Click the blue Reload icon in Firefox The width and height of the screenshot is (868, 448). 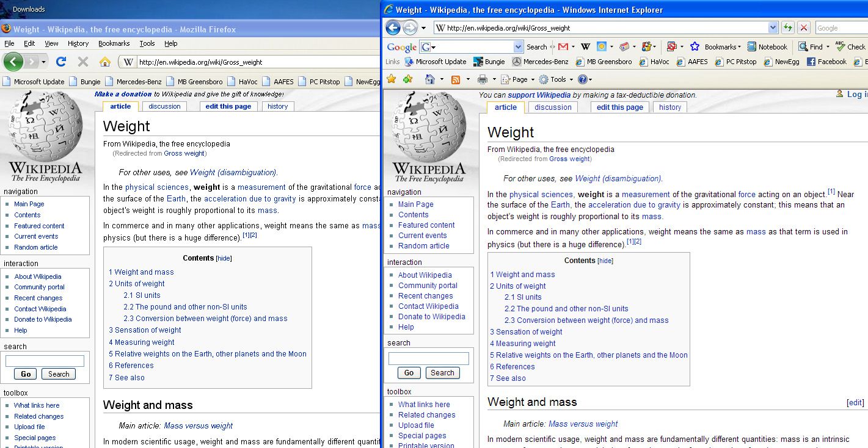(x=61, y=62)
